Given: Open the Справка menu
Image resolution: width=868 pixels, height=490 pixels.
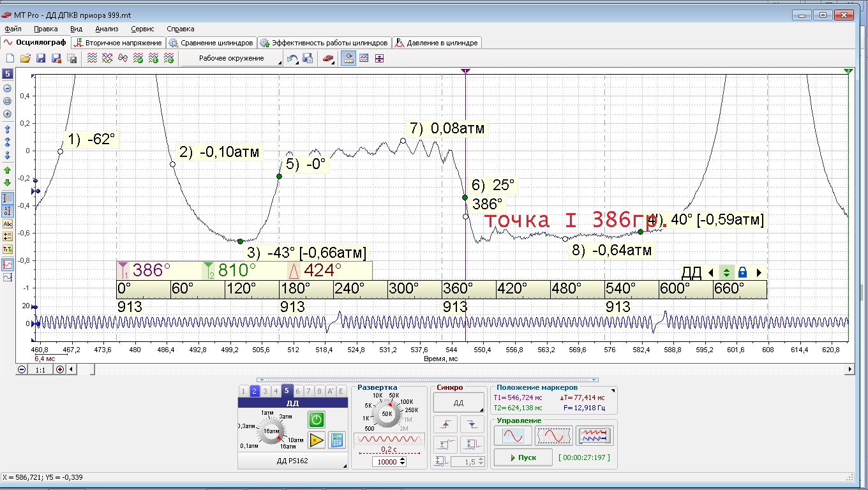Looking at the screenshot, I should click(181, 29).
